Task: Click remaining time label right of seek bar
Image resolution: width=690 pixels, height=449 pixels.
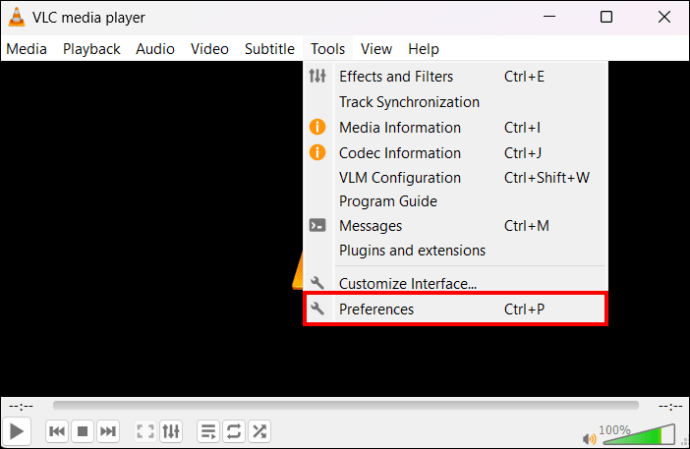Action: pyautogui.click(x=670, y=406)
